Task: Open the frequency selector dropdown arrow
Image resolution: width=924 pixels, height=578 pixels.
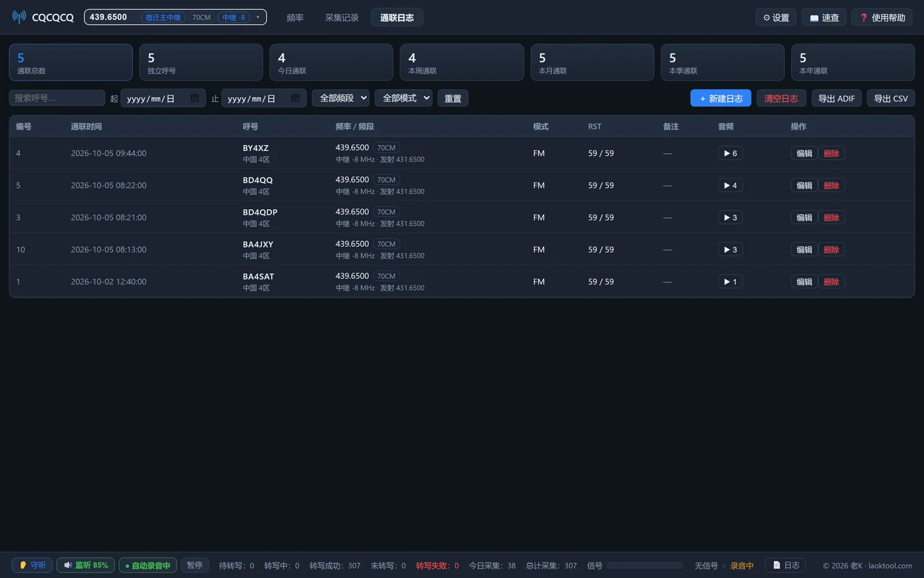Action: point(258,17)
